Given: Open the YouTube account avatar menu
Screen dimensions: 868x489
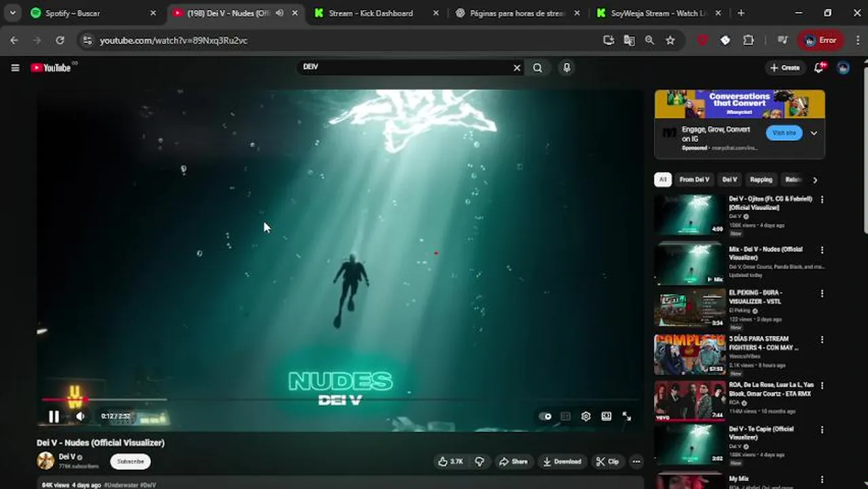Looking at the screenshot, I should pos(844,67).
